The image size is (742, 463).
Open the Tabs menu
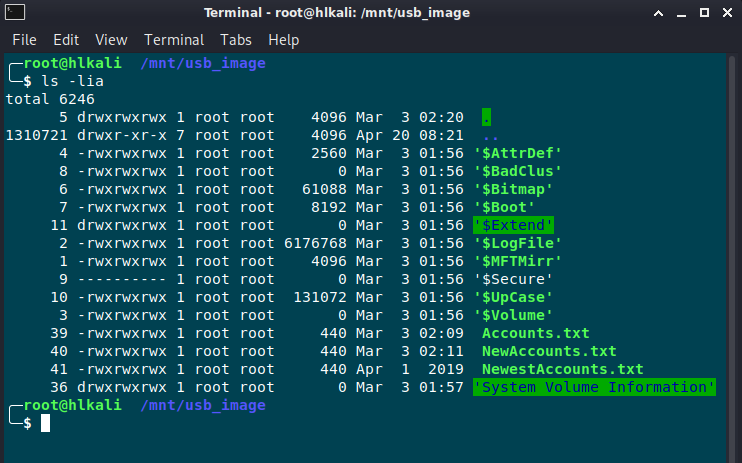click(237, 40)
